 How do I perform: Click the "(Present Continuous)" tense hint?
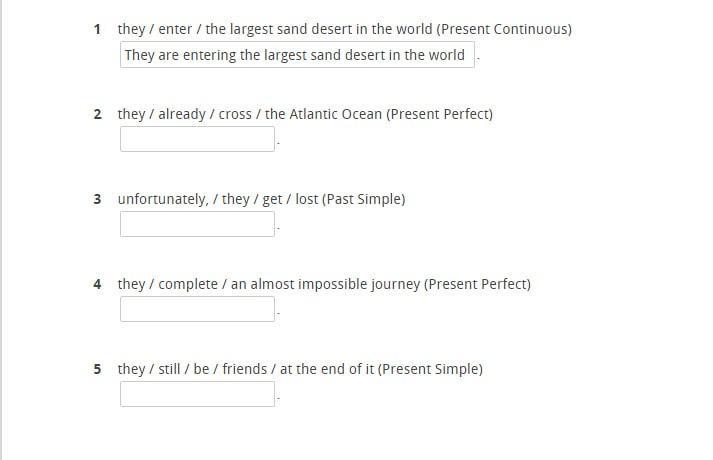[x=504, y=30]
